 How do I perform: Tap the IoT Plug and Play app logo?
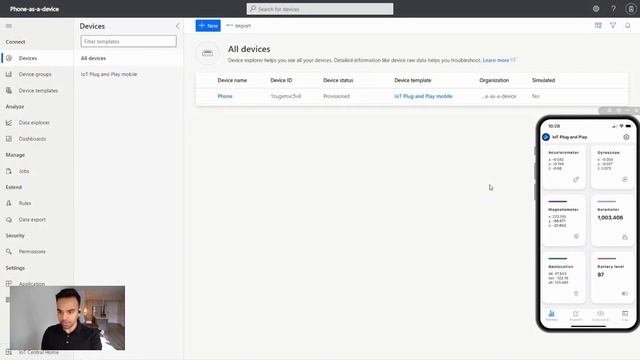click(546, 137)
